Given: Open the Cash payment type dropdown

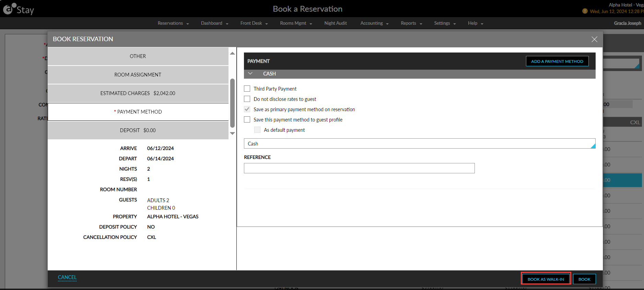Looking at the screenshot, I should 420,143.
